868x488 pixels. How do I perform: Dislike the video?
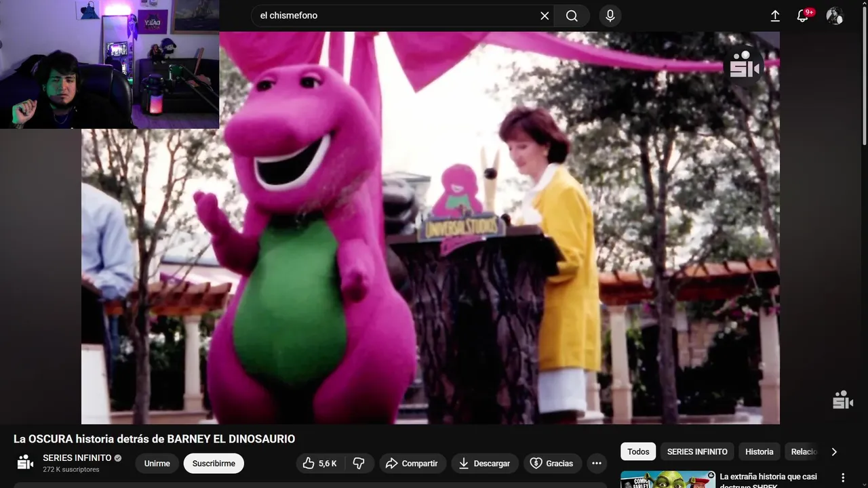pos(359,464)
